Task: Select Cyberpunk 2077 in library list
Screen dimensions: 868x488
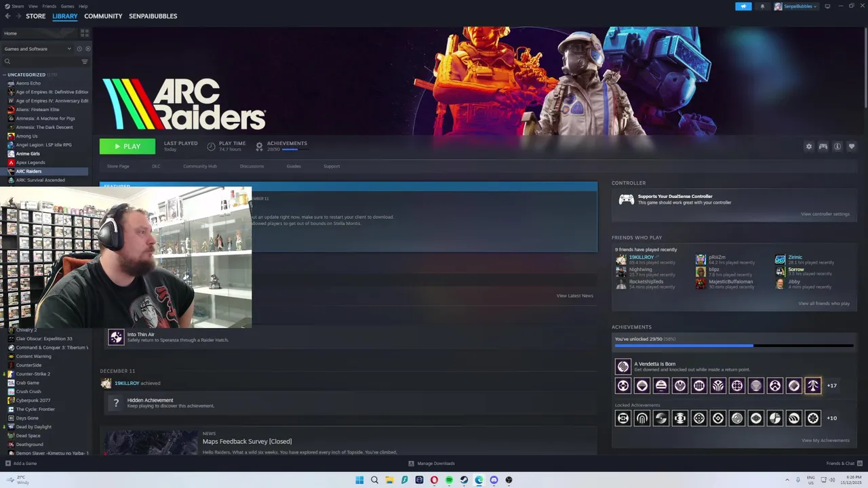Action: coord(33,401)
